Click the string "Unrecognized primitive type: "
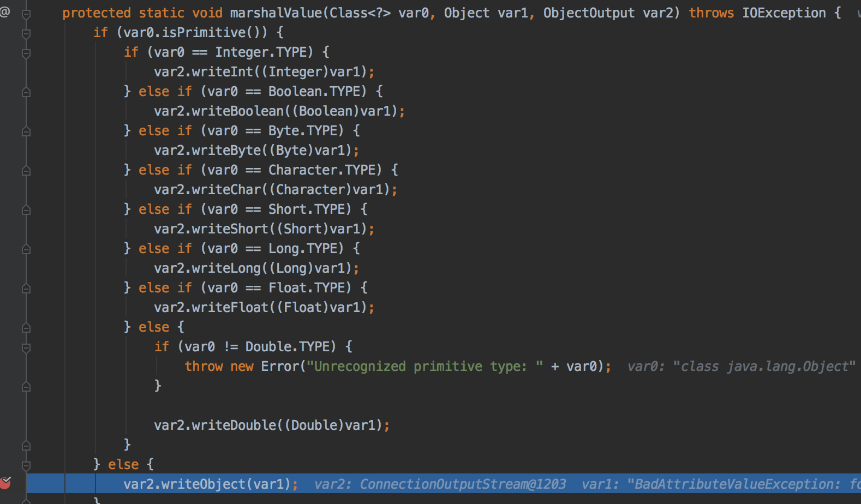This screenshot has height=504, width=861. click(x=424, y=367)
